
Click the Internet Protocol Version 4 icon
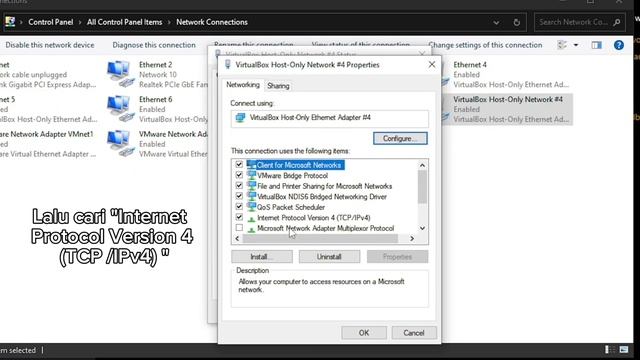(251, 218)
